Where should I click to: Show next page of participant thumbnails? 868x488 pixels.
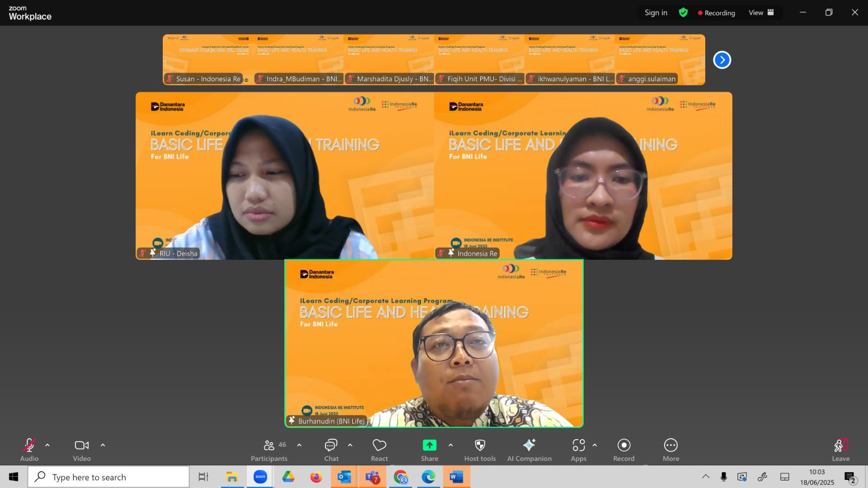722,60
